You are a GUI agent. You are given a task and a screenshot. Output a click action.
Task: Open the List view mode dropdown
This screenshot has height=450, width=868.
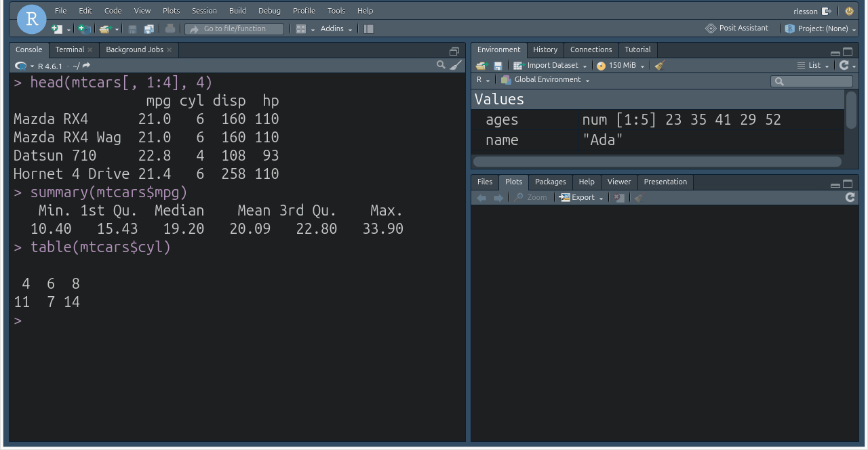tap(813, 66)
